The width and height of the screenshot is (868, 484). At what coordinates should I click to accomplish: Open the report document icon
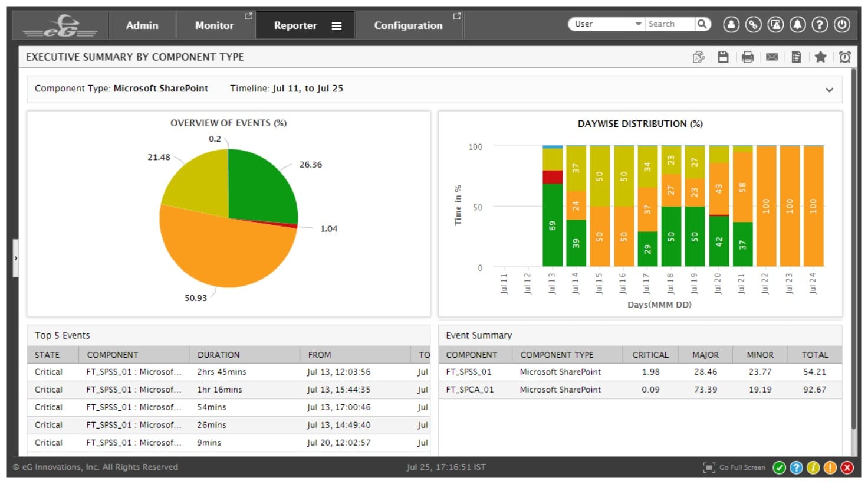point(796,57)
